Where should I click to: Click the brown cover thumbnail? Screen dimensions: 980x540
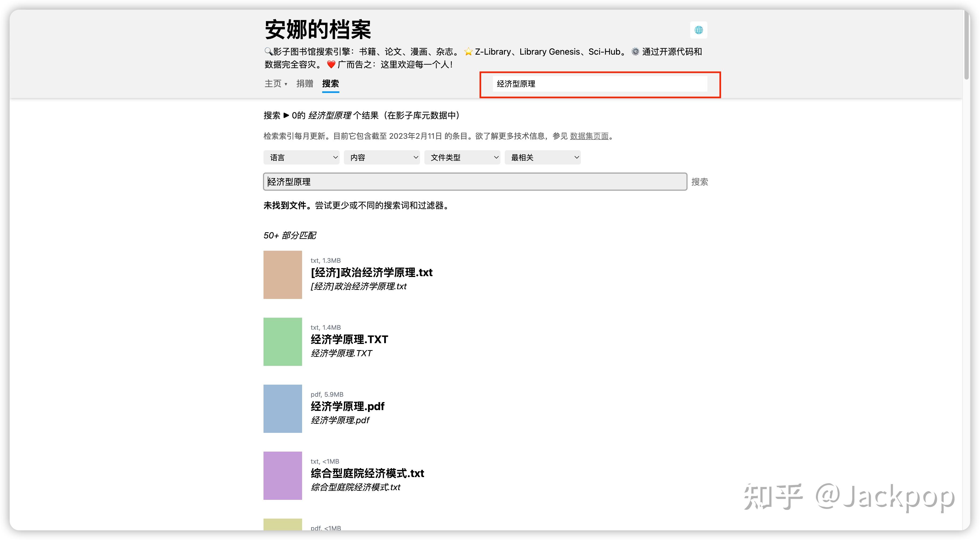point(282,275)
